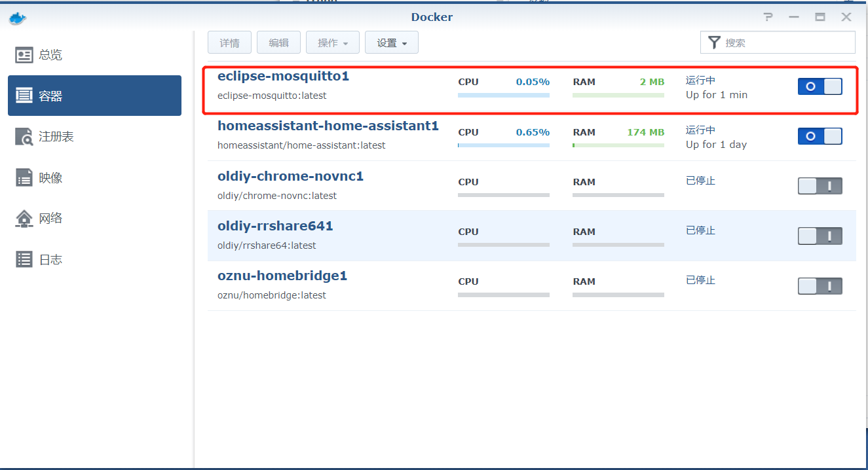Select the oznu-homebridge1 container name
Viewport: 868px width, 470px height.
pos(282,276)
